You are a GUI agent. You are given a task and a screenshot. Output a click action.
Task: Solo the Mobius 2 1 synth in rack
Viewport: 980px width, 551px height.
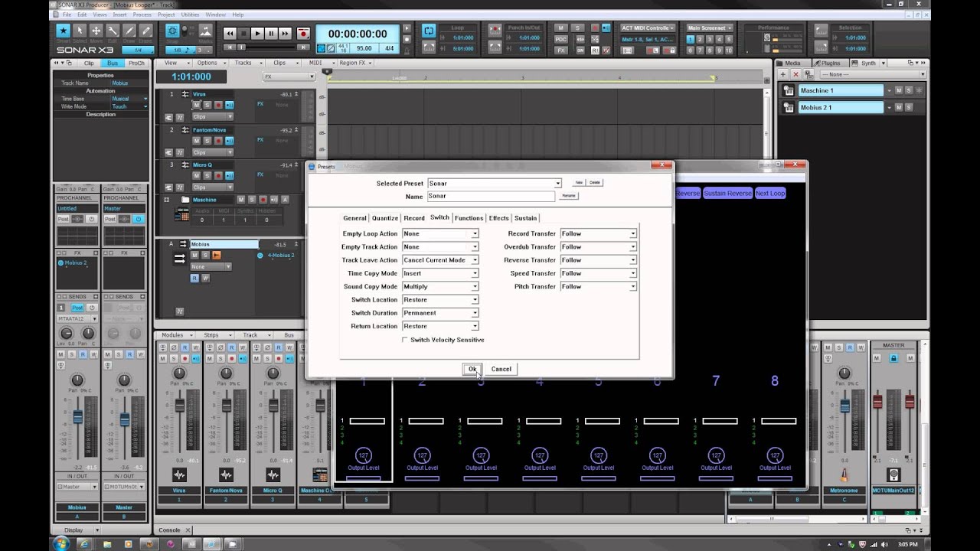[x=909, y=107]
